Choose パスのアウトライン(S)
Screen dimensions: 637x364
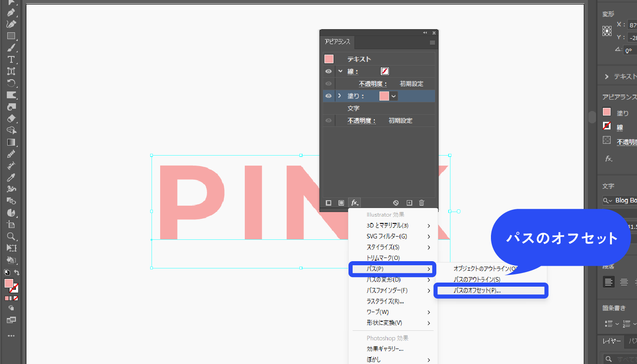(x=477, y=279)
